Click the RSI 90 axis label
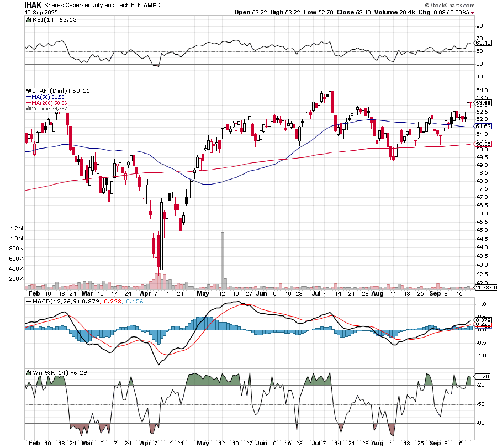 (479, 26)
